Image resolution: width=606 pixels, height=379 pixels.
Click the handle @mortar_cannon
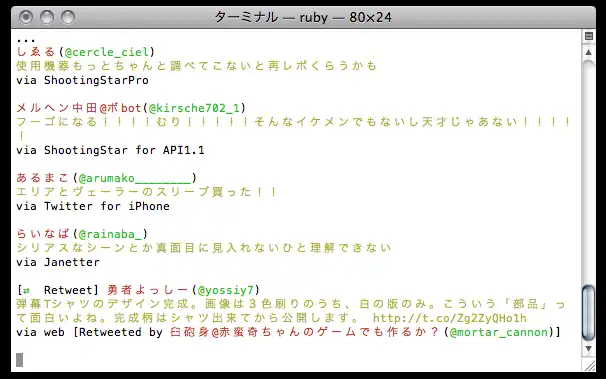[499, 332]
